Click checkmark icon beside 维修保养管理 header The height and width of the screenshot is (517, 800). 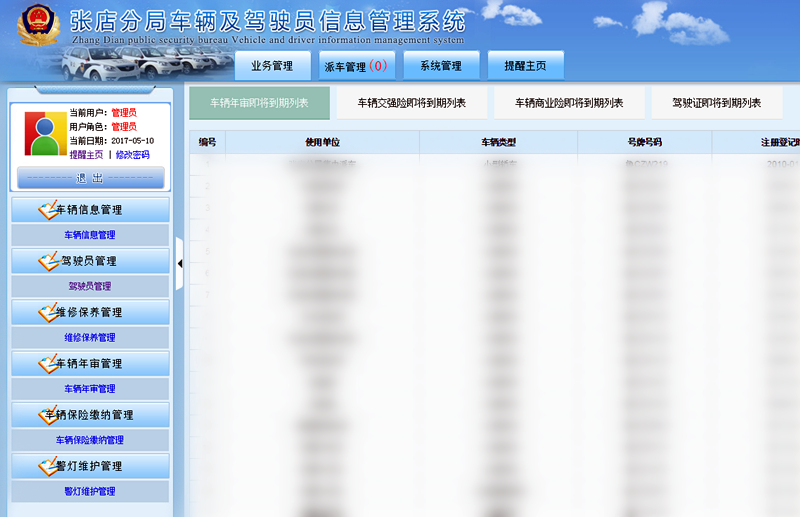[48, 312]
